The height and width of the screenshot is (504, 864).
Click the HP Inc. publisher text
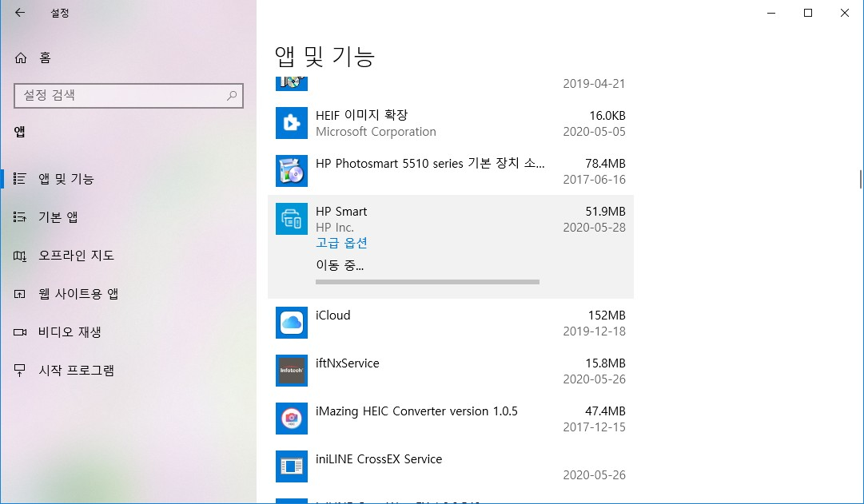point(334,228)
